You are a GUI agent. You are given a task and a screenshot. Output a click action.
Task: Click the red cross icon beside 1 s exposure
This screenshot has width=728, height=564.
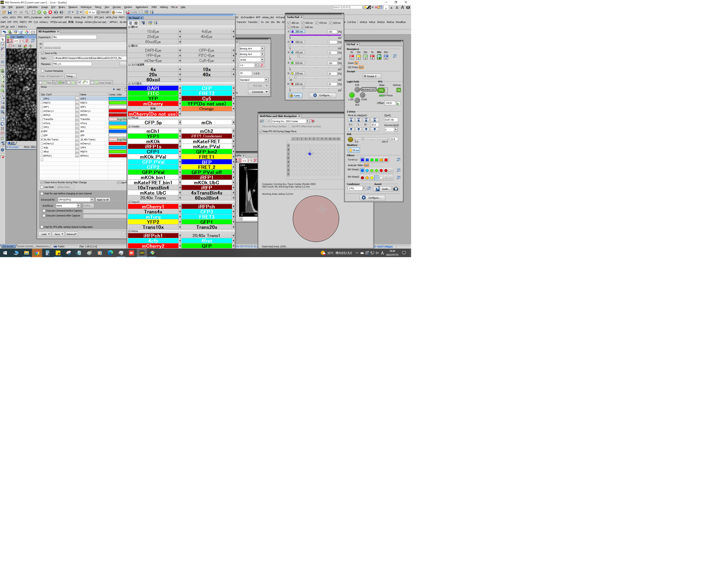click(262, 65)
